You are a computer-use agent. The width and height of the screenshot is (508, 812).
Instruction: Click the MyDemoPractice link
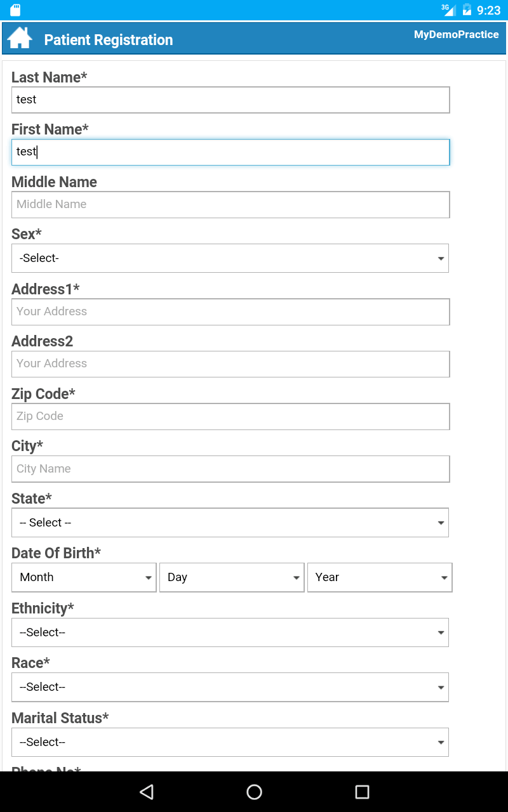[x=456, y=34]
